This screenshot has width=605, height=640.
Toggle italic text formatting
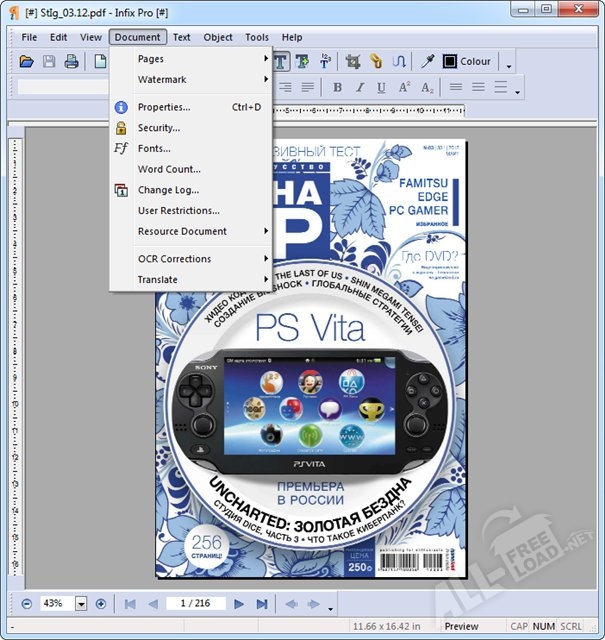[x=360, y=87]
